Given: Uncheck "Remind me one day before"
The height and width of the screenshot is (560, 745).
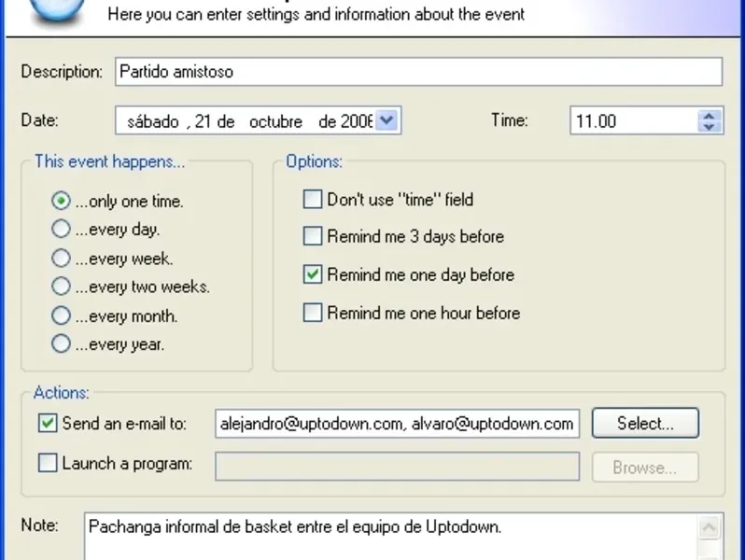Looking at the screenshot, I should [313, 275].
